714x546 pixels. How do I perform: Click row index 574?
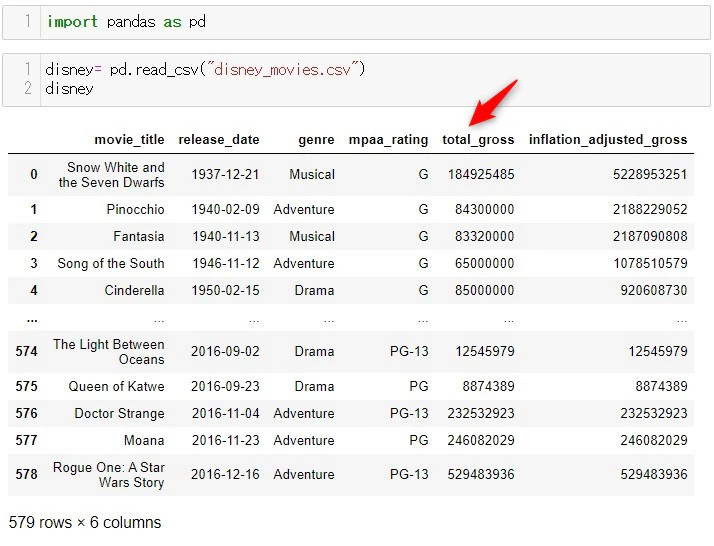(26, 352)
